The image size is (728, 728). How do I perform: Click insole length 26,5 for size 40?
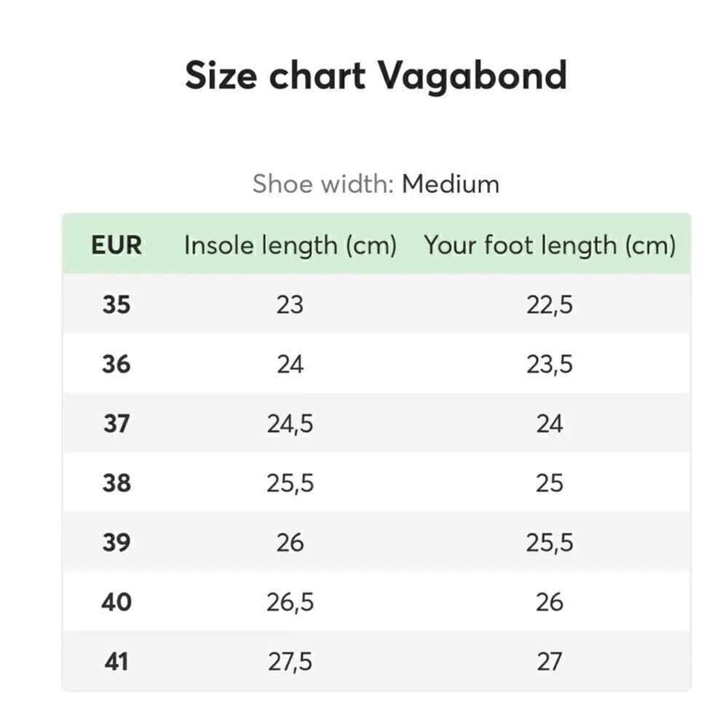click(x=290, y=602)
